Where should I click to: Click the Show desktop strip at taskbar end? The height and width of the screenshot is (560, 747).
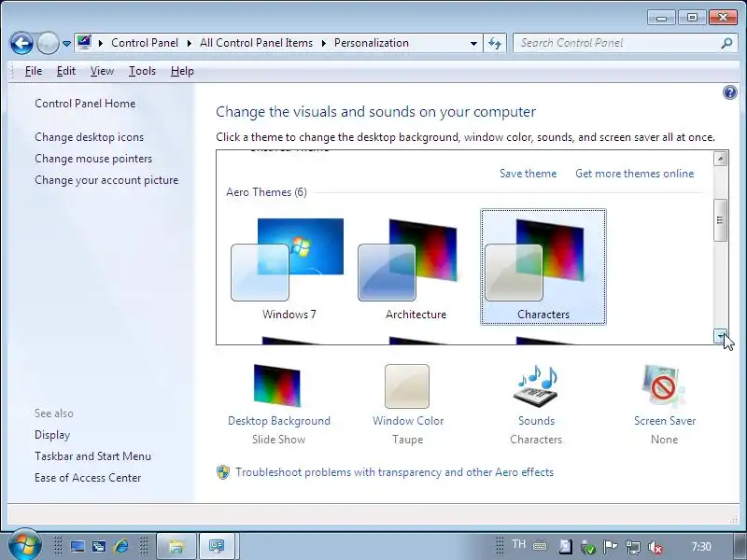click(739, 547)
